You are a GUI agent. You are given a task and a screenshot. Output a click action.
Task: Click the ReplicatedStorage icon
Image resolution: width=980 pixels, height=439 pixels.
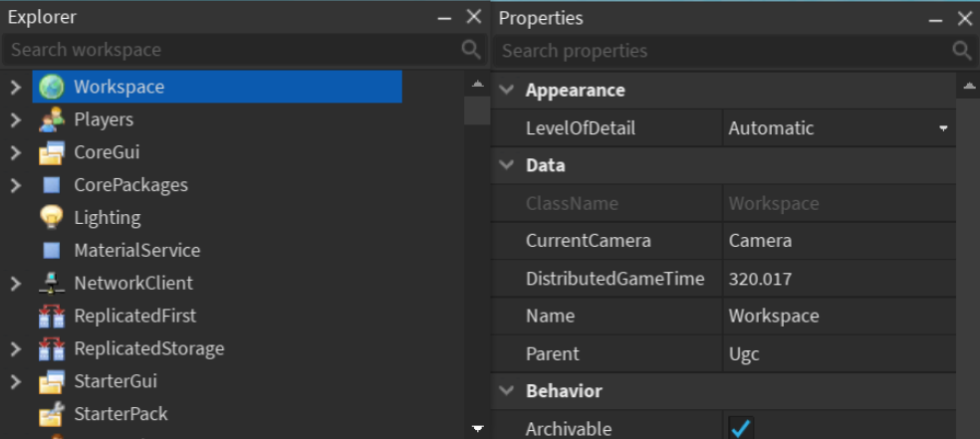coord(51,348)
